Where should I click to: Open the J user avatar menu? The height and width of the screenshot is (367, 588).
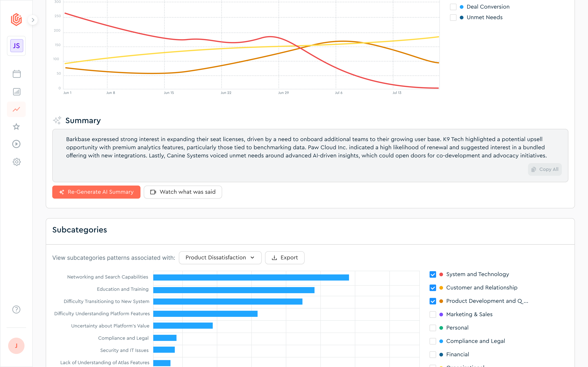pos(16,346)
